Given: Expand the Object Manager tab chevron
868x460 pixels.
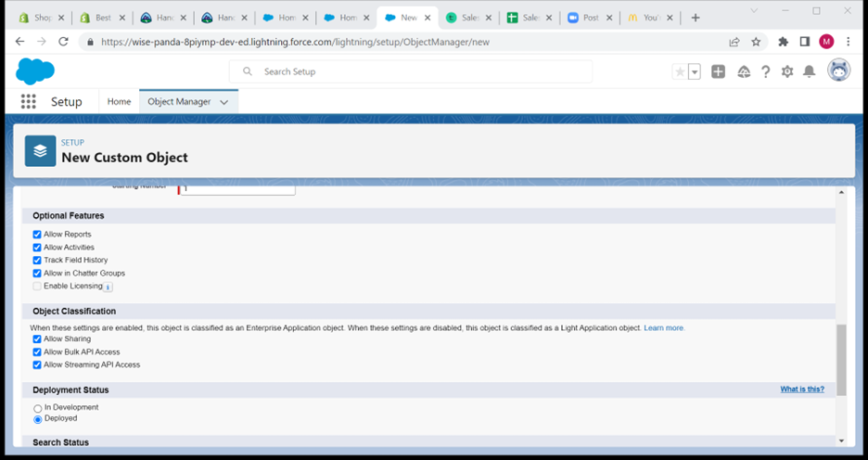Looking at the screenshot, I should pos(223,102).
